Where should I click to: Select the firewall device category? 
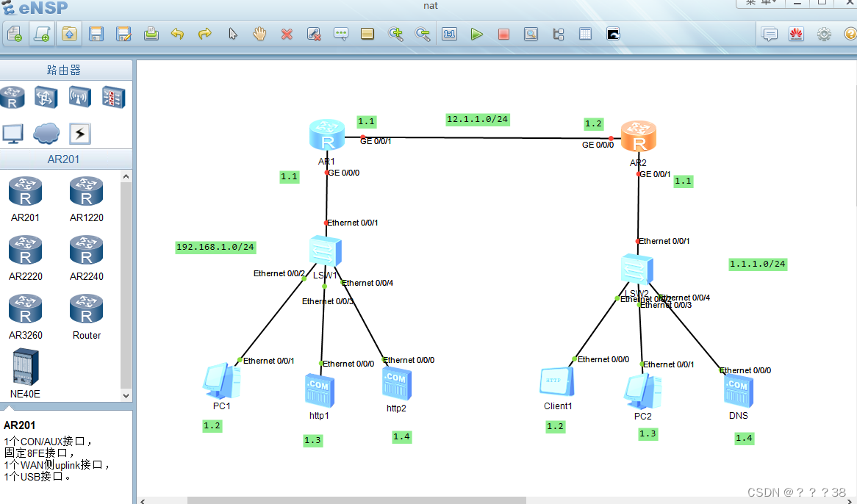coord(114,97)
